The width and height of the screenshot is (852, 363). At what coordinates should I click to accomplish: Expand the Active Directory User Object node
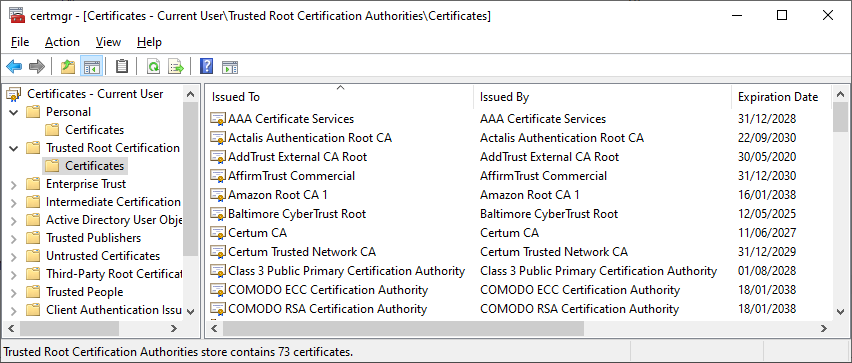tap(14, 221)
